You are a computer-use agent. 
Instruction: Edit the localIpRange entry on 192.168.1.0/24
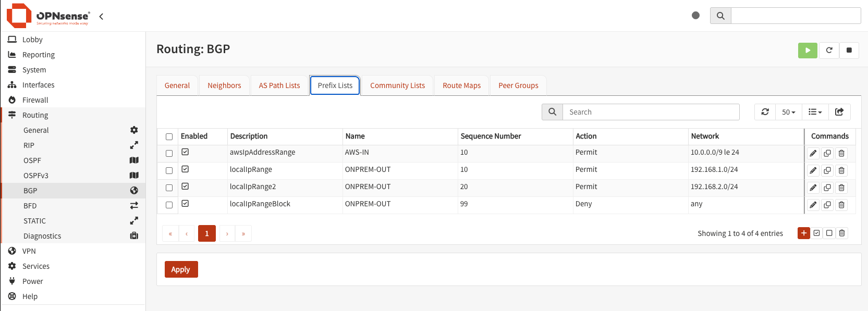tap(813, 170)
